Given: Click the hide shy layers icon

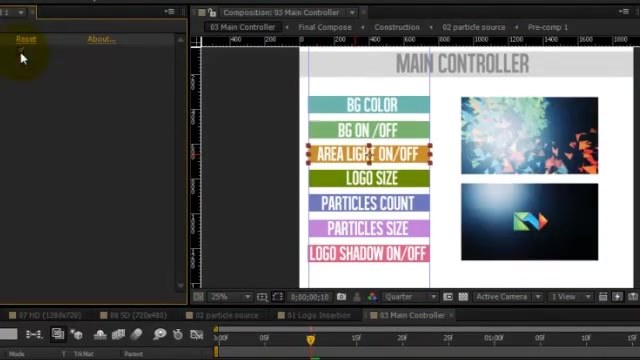Looking at the screenshot, I should (x=100, y=335).
